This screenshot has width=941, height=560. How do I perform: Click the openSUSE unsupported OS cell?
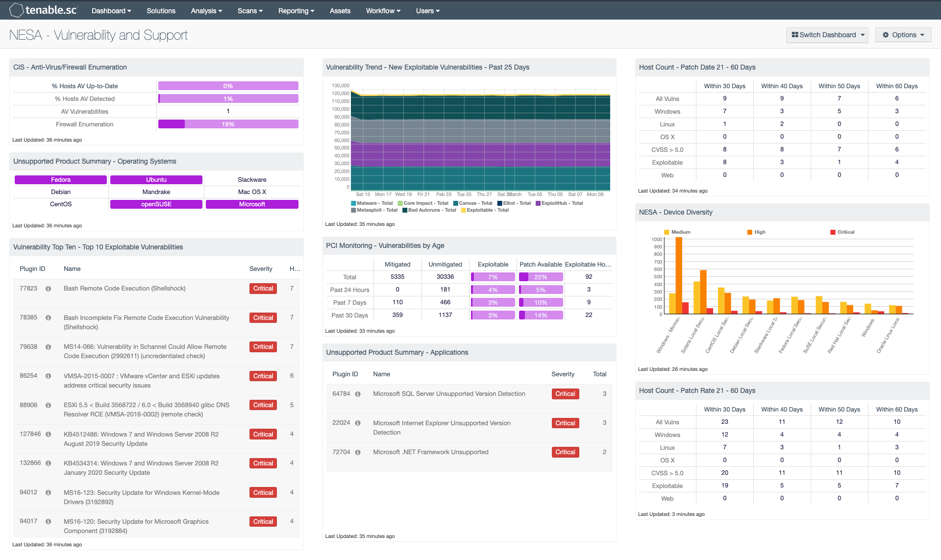point(156,204)
